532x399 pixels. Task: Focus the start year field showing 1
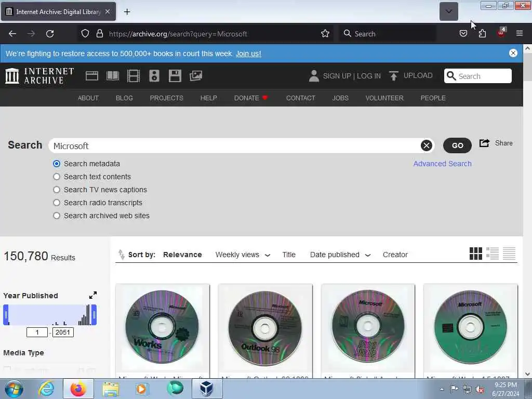pos(37,332)
